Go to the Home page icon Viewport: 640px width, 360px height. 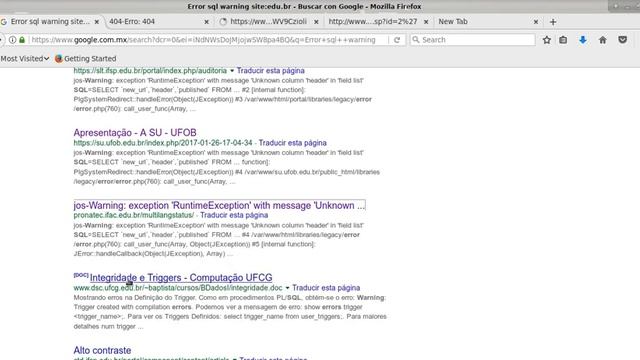(602, 40)
